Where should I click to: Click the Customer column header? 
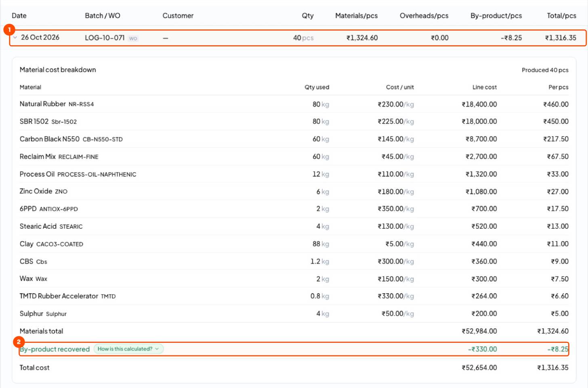click(178, 16)
